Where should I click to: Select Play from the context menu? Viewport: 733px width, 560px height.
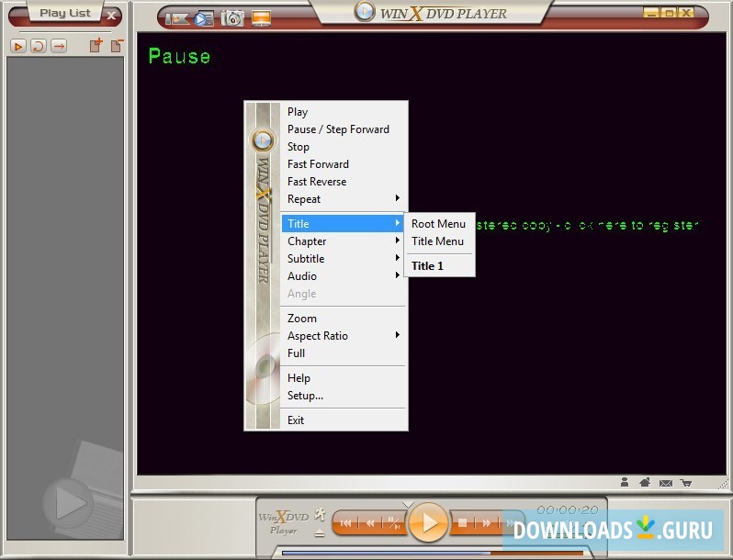point(344,112)
